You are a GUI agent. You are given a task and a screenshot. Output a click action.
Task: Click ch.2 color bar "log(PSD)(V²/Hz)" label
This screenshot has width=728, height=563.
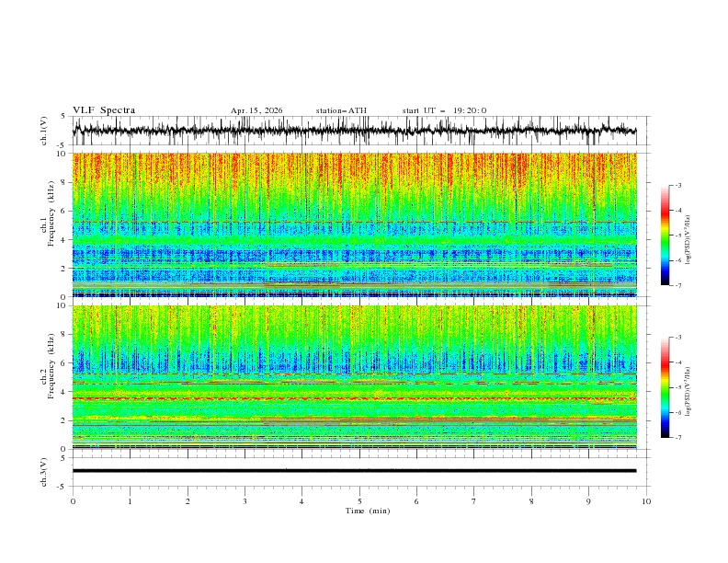pyautogui.click(x=688, y=392)
